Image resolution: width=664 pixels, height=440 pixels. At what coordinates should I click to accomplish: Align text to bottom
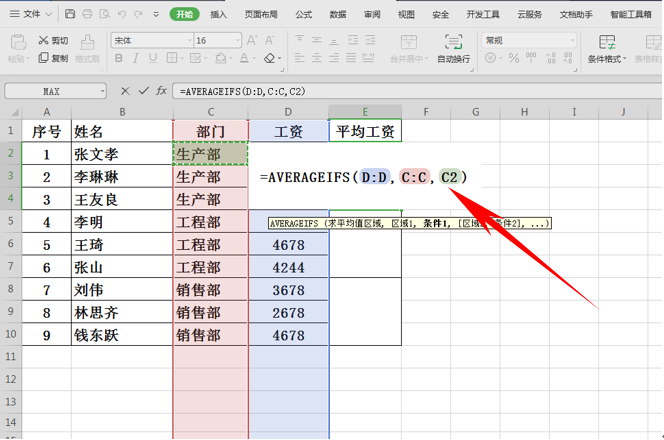(334, 40)
